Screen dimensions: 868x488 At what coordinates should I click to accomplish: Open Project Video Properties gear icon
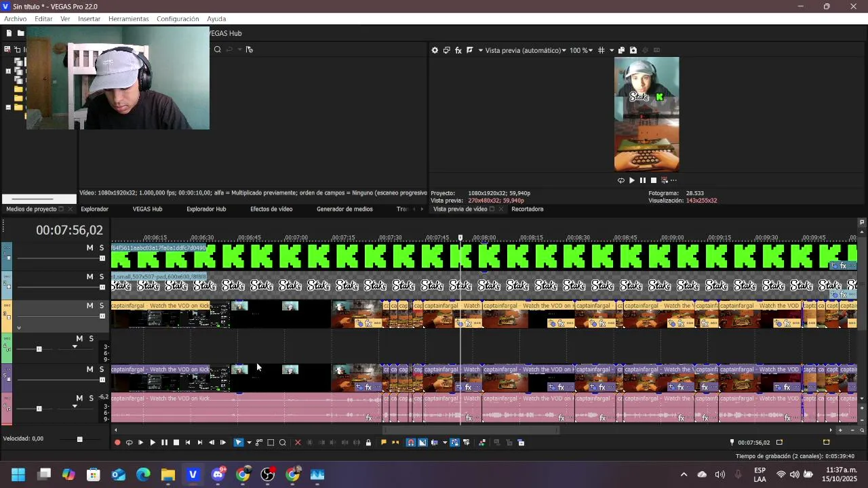click(x=435, y=50)
